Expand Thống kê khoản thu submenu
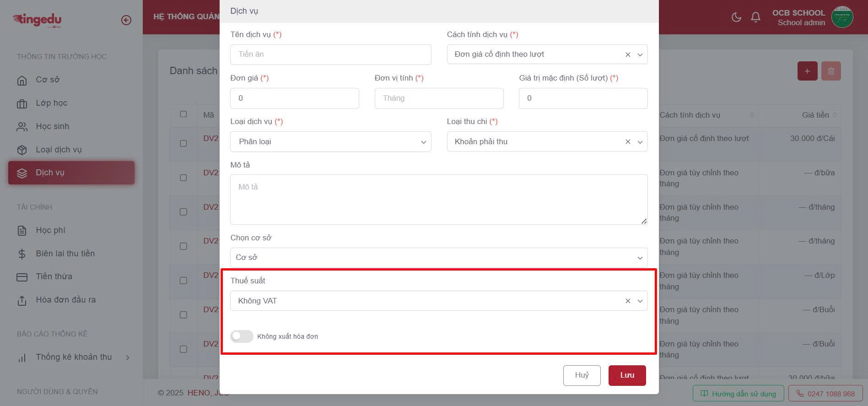 pyautogui.click(x=74, y=357)
